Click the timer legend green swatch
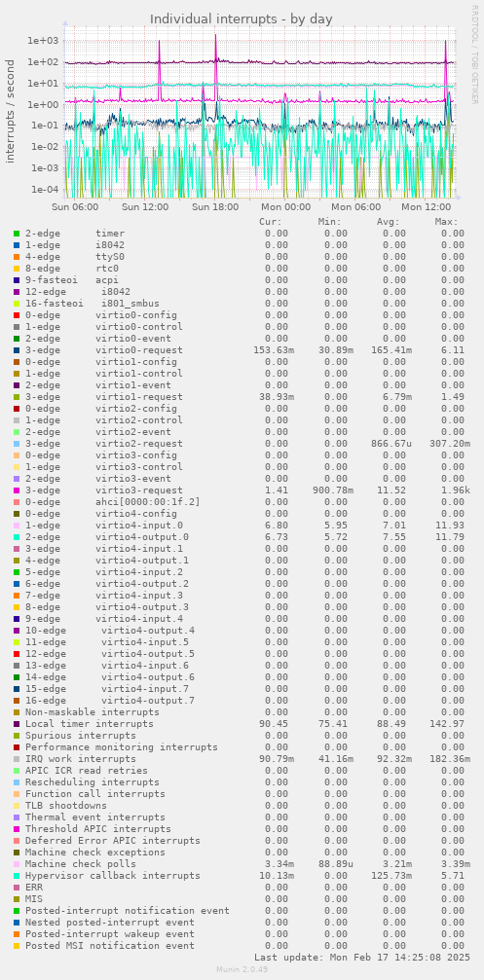 17,234
